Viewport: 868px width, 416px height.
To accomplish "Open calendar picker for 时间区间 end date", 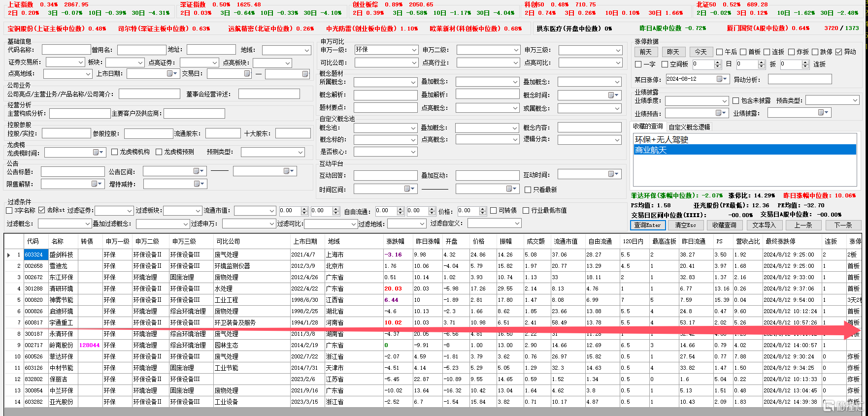I will 512,189.
